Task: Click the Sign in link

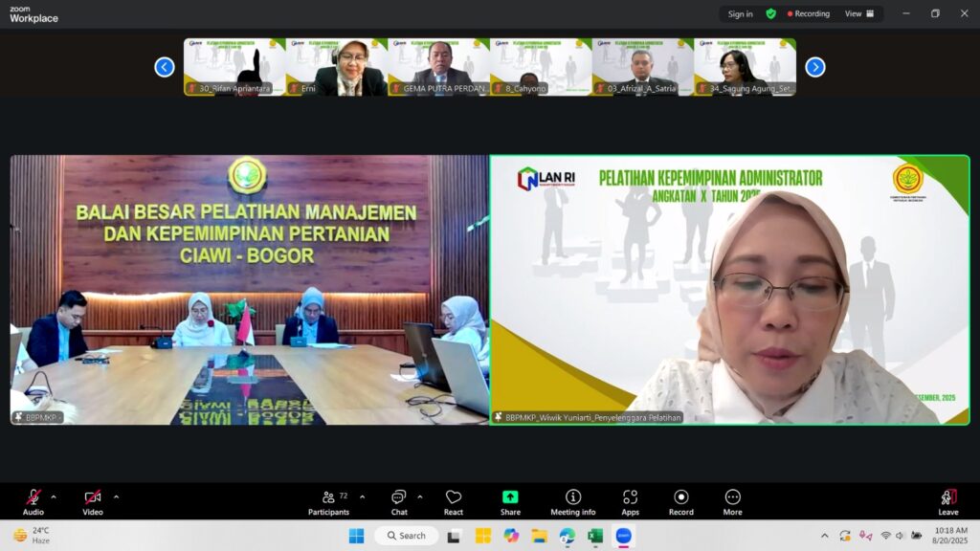Action: [x=740, y=13]
